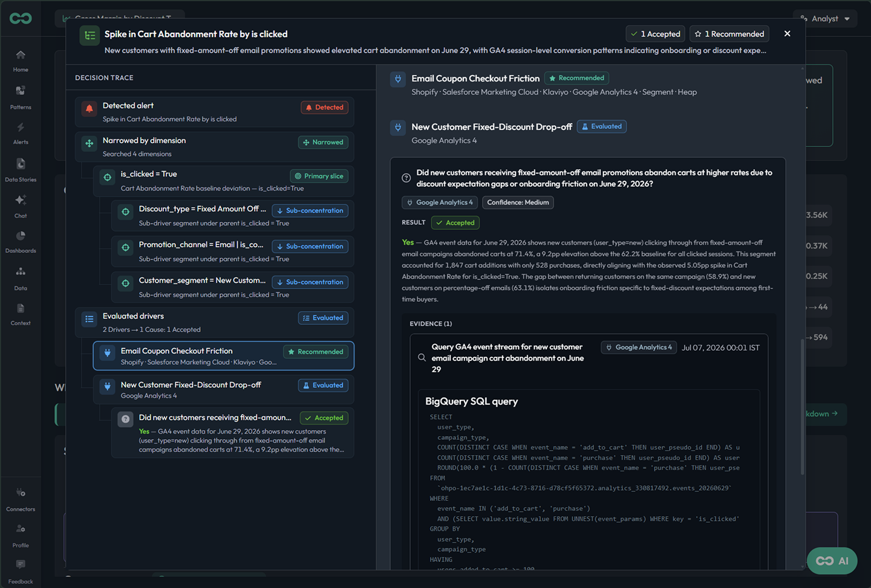871x588 pixels.
Task: Click the Narrowed by dimension arrows icon
Action: point(90,143)
